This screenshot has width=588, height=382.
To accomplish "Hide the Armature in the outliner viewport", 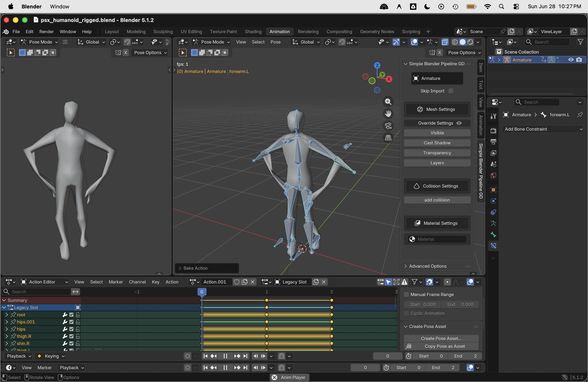I will click(571, 60).
